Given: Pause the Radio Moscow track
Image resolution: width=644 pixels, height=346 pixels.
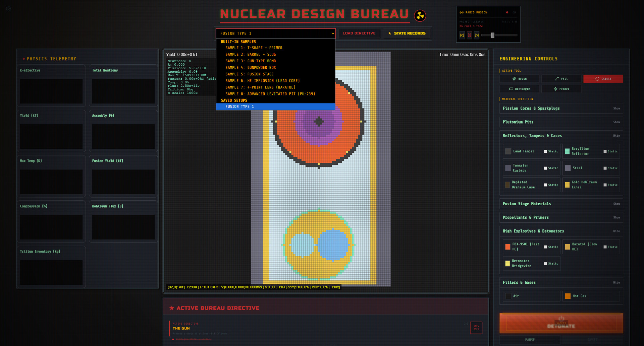Looking at the screenshot, I should 469,35.
